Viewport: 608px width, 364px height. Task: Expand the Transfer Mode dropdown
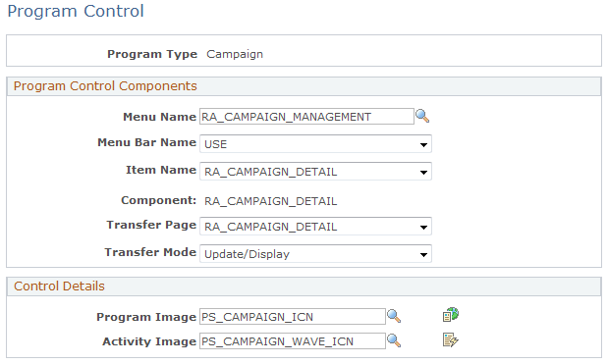click(315, 254)
